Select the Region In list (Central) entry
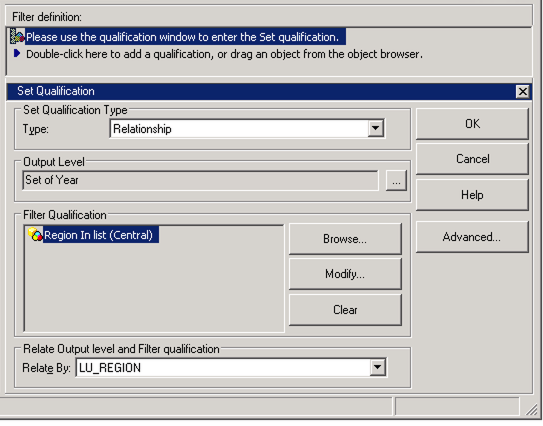The height and width of the screenshot is (426, 543). click(x=101, y=235)
